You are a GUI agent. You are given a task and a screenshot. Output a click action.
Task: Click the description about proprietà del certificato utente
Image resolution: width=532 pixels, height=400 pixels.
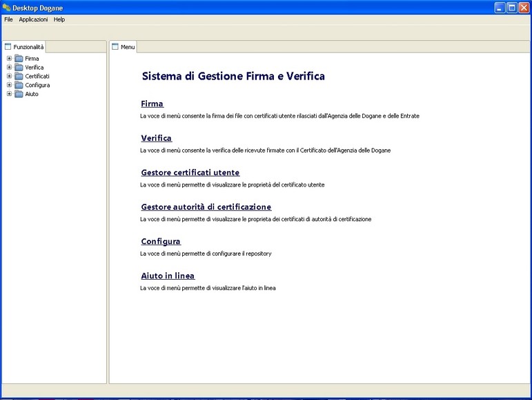point(233,184)
